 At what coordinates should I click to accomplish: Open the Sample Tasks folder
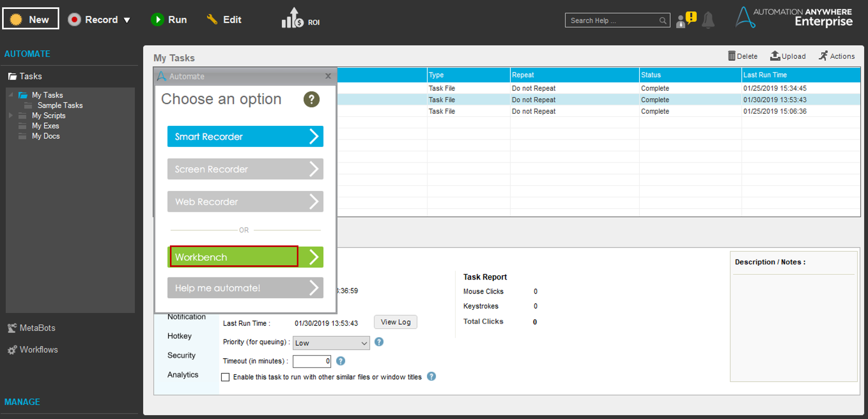60,105
